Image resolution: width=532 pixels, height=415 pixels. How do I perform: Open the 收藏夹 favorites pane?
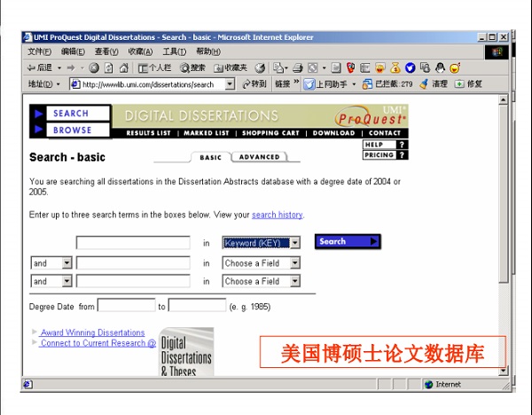tap(230, 68)
